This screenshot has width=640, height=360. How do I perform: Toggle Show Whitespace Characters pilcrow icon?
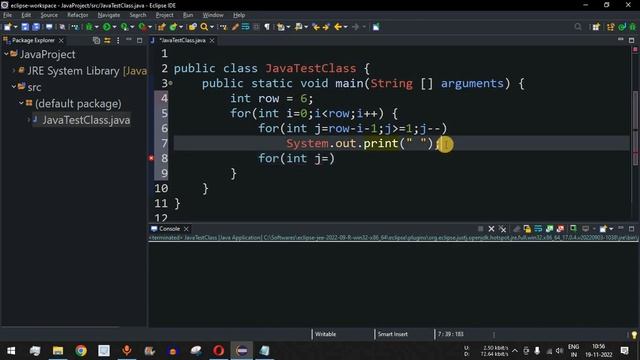[x=267, y=27]
